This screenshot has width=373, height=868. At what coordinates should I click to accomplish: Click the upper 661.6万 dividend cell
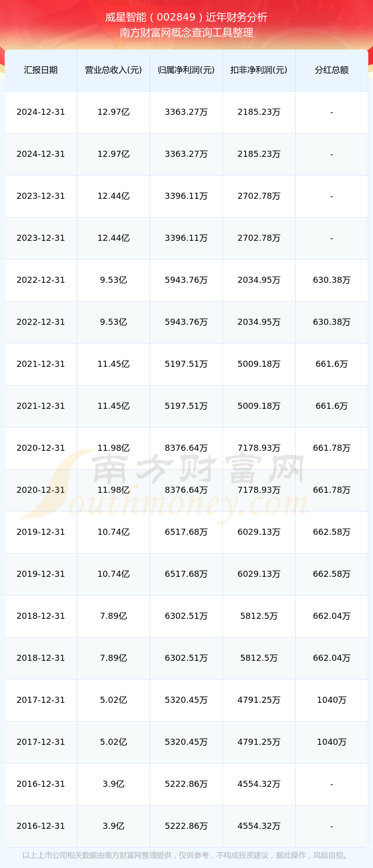pos(332,364)
